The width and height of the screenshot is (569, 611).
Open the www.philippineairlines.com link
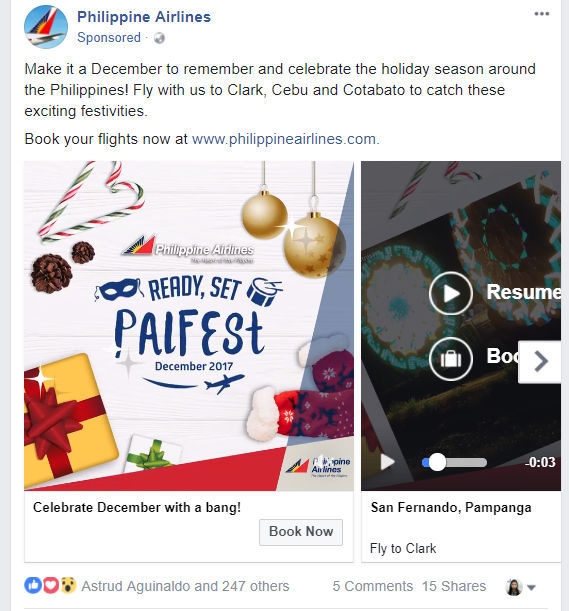tap(286, 139)
